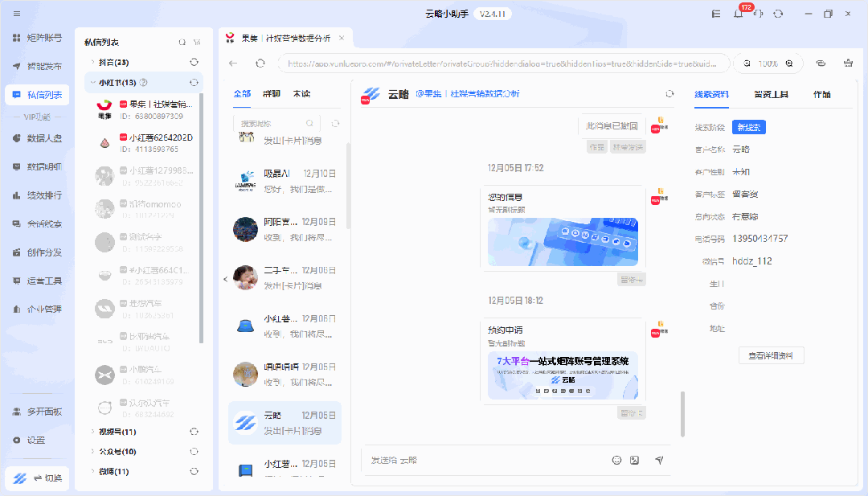This screenshot has height=496, width=868.
Task: Refresh the 小红书 account group
Action: pyautogui.click(x=194, y=82)
